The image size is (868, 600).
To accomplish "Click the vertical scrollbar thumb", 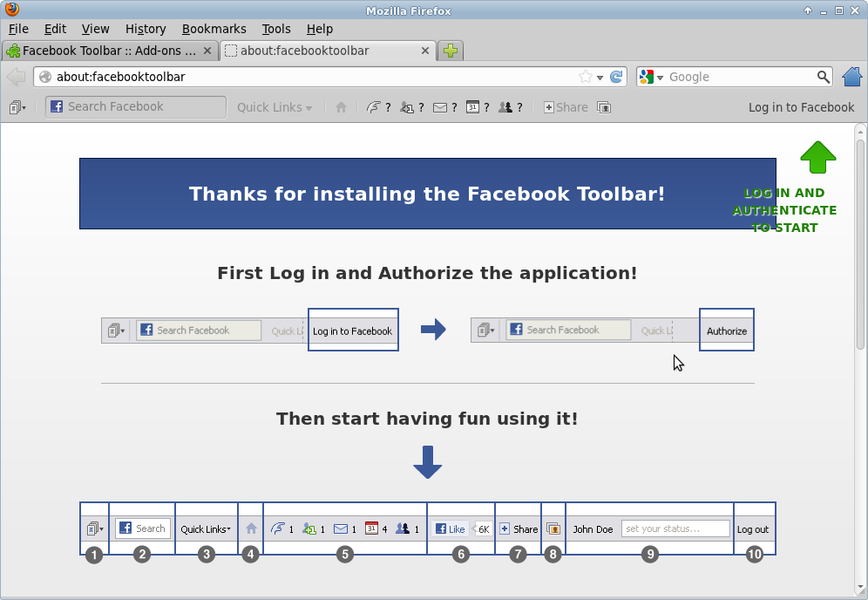I will 860,244.
